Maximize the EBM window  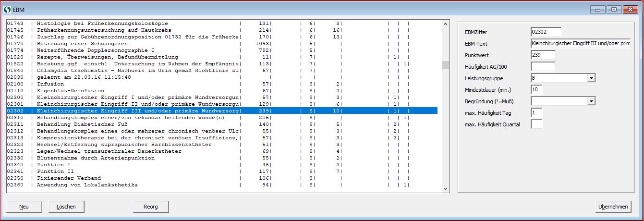click(614, 9)
